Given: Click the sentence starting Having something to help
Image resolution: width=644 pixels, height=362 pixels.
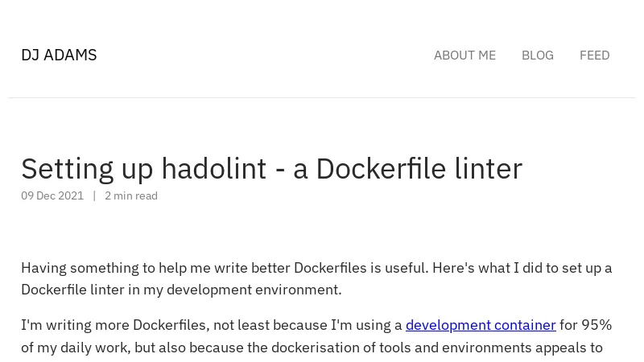Looking at the screenshot, I should pyautogui.click(x=225, y=268).
